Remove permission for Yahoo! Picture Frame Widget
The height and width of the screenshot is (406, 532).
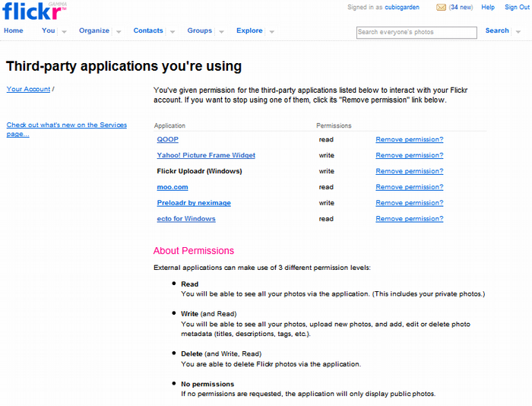tap(409, 156)
